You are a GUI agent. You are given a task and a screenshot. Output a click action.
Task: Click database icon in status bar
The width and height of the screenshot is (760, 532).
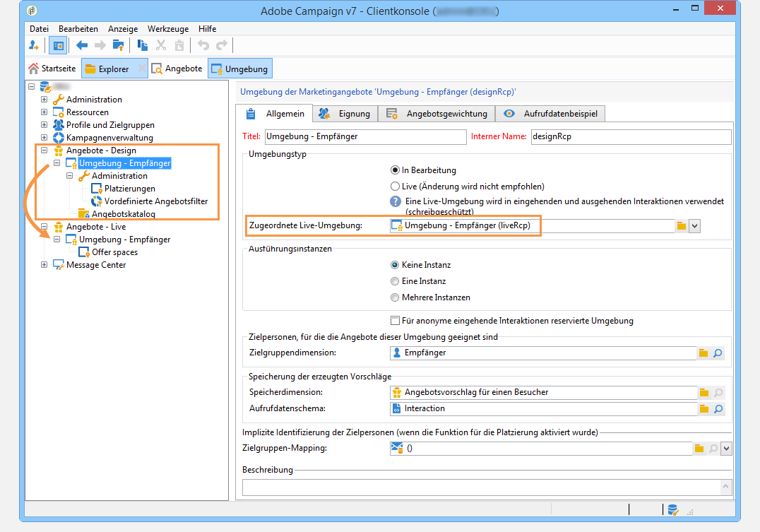672,509
